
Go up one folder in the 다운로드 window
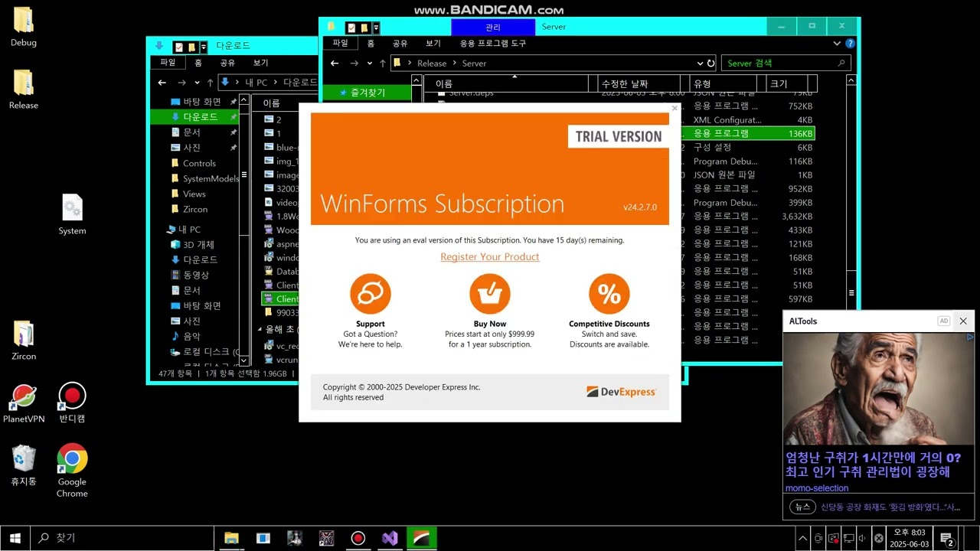[x=210, y=83]
